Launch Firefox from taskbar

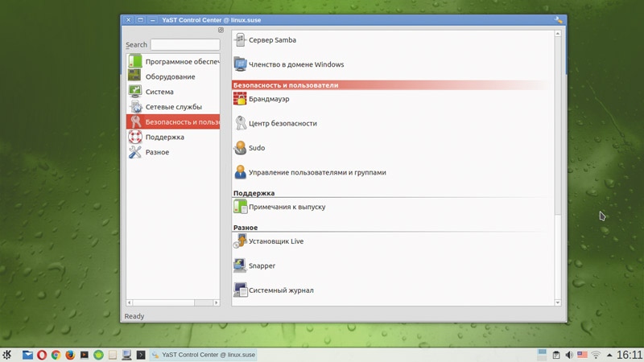point(70,355)
